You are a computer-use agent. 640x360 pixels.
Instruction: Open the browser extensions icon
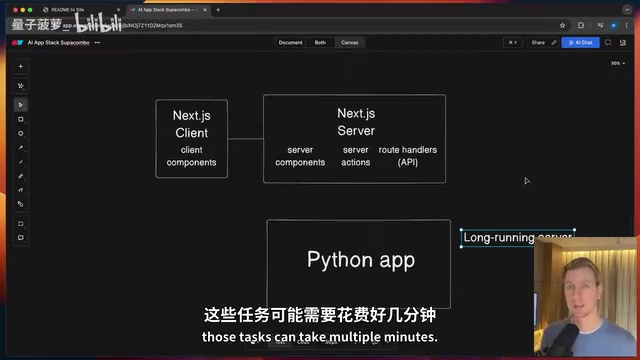click(581, 25)
